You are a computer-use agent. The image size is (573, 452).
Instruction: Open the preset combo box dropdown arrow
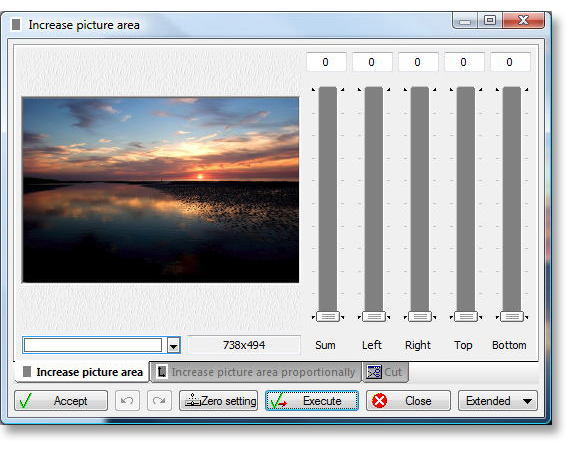click(x=174, y=345)
